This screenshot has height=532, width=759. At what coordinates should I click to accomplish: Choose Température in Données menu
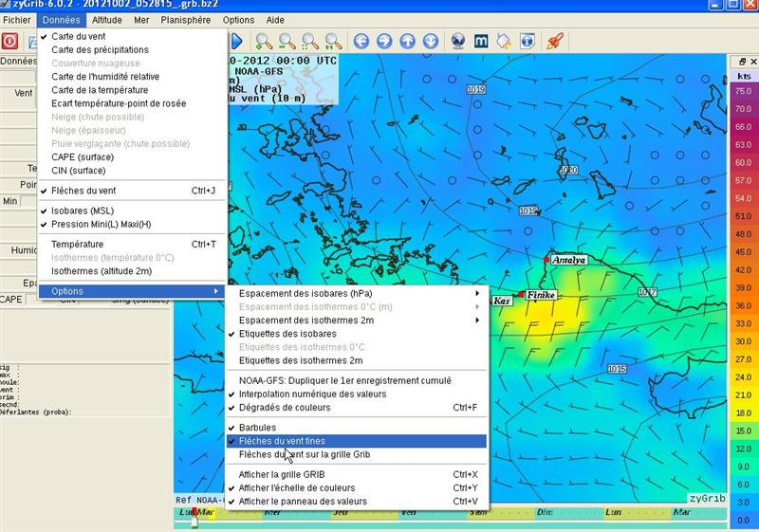tap(132, 245)
